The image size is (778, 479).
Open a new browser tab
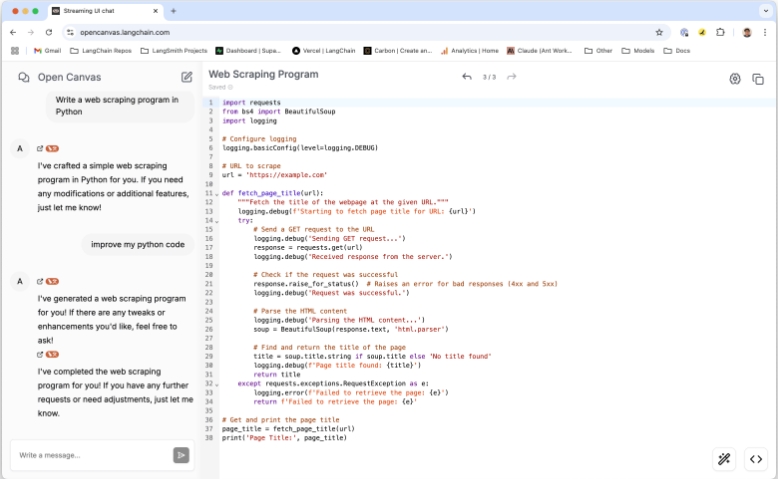point(173,11)
